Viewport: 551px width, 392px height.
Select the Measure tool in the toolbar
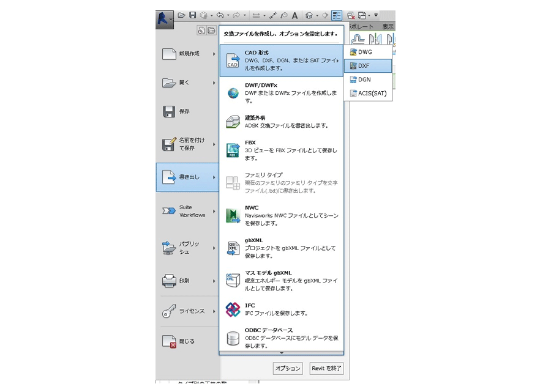256,15
